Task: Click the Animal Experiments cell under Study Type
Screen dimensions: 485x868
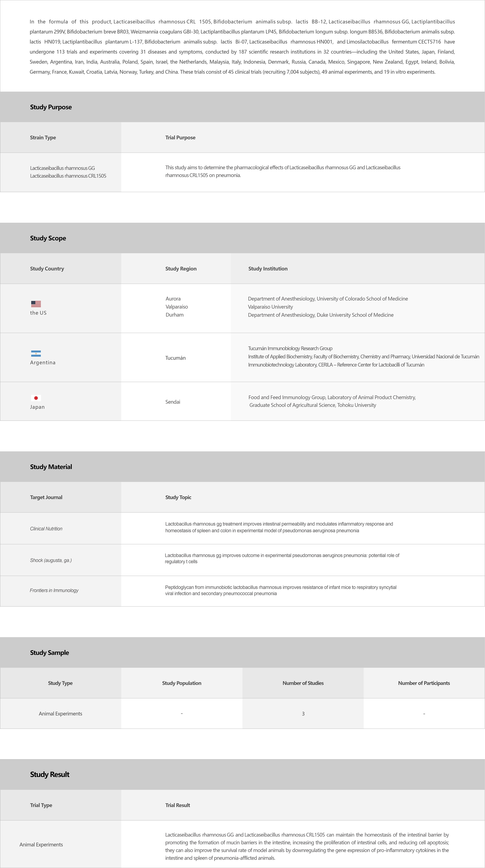Action: (x=60, y=714)
